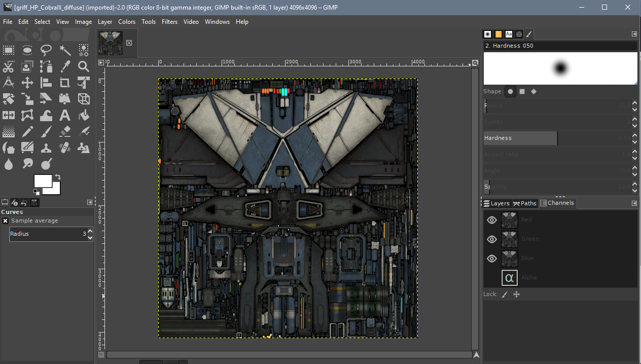641x364 pixels.
Task: Select the Alignment tool
Action: click(46, 83)
